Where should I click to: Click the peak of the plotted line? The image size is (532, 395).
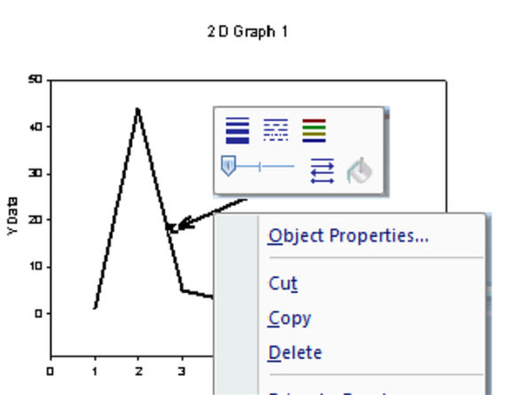coord(137,109)
